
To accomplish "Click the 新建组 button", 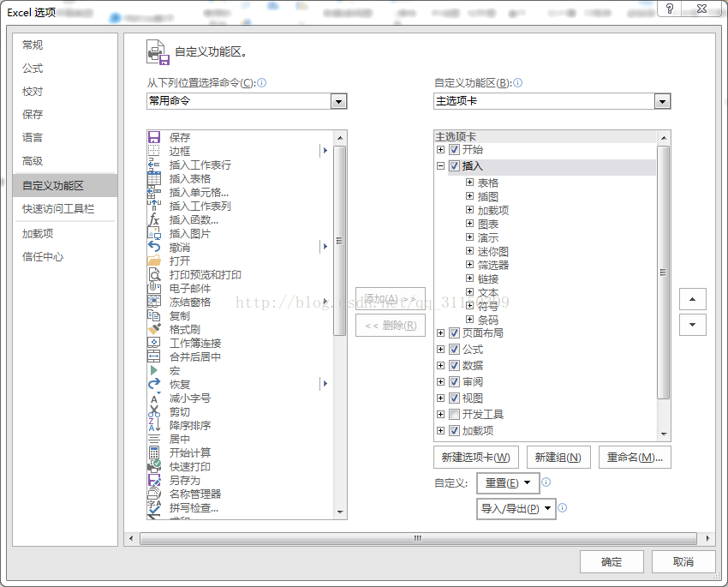I will click(x=558, y=458).
